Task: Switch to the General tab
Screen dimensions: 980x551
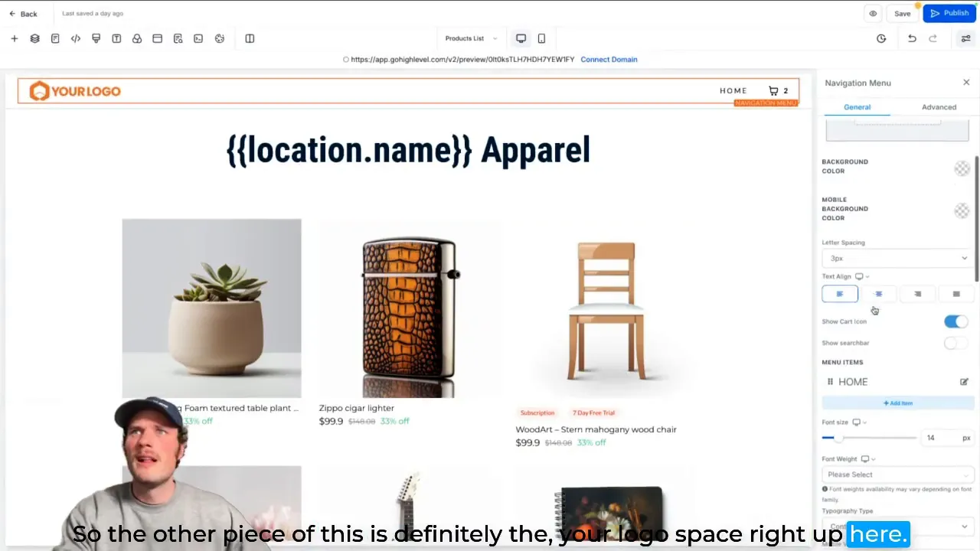Action: pyautogui.click(x=857, y=107)
